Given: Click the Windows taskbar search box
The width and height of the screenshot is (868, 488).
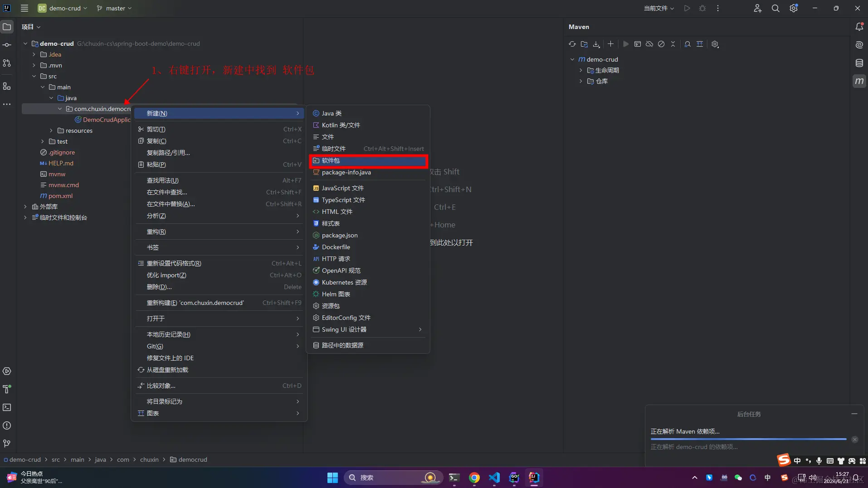Looking at the screenshot, I should tap(393, 478).
